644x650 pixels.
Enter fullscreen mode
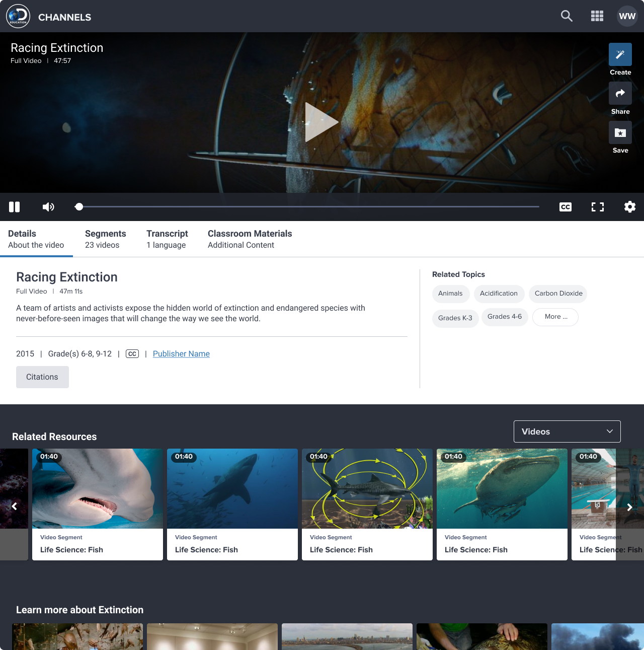pos(597,206)
